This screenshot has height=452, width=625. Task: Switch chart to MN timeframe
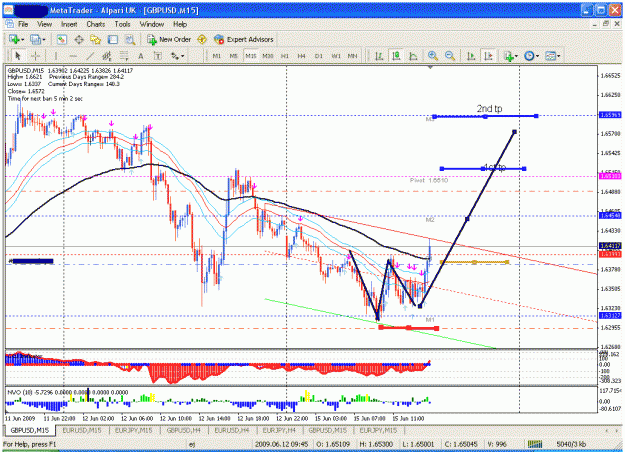tap(352, 56)
